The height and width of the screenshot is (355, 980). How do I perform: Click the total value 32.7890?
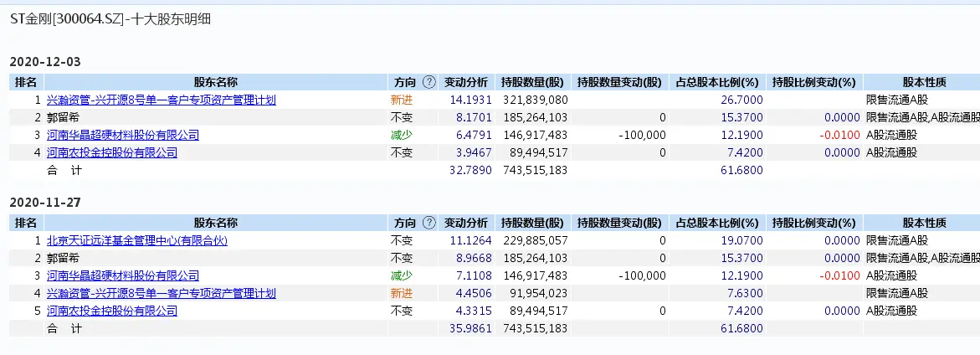(470, 169)
